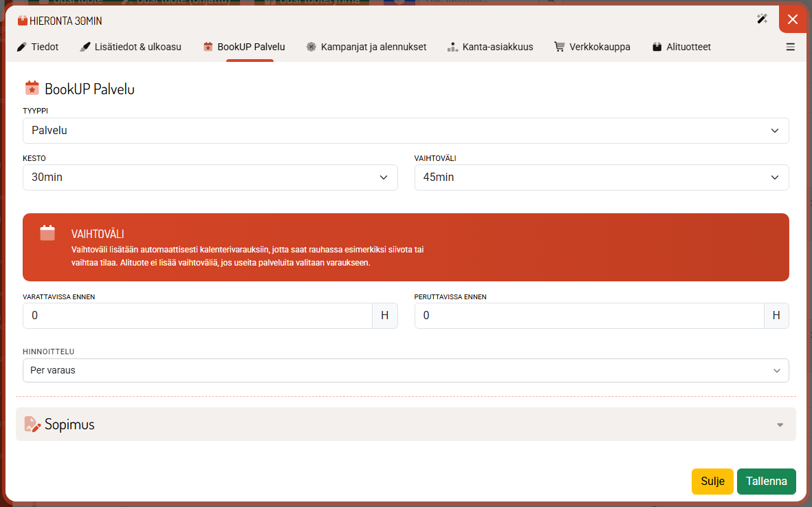Click the Peruttavissa ennen input field
Viewport: 812px width, 507px height.
point(589,315)
